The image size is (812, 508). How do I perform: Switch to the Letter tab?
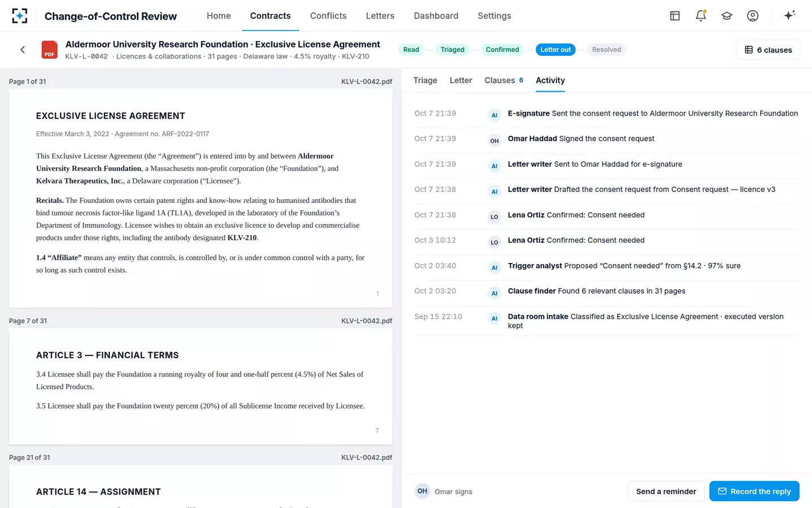tap(461, 80)
